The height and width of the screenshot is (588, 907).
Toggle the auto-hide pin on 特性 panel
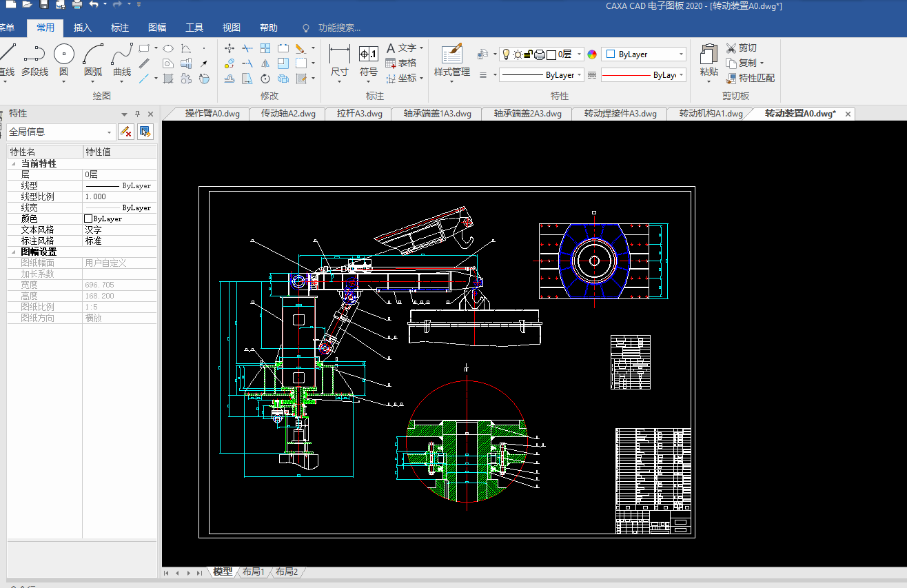coord(137,114)
